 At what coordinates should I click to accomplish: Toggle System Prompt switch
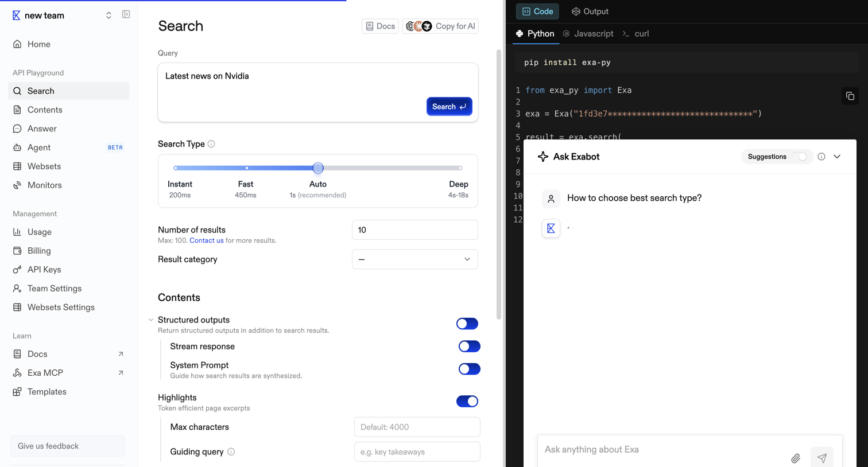[470, 369]
